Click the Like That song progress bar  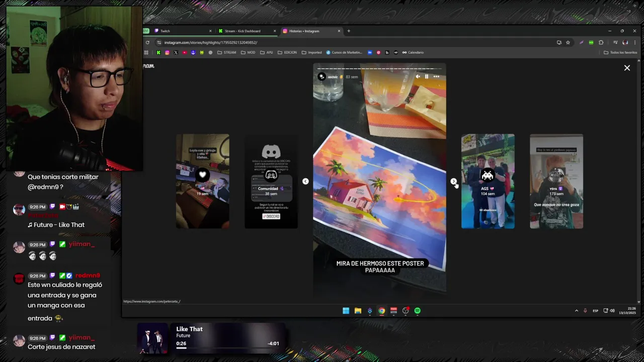[227, 348]
